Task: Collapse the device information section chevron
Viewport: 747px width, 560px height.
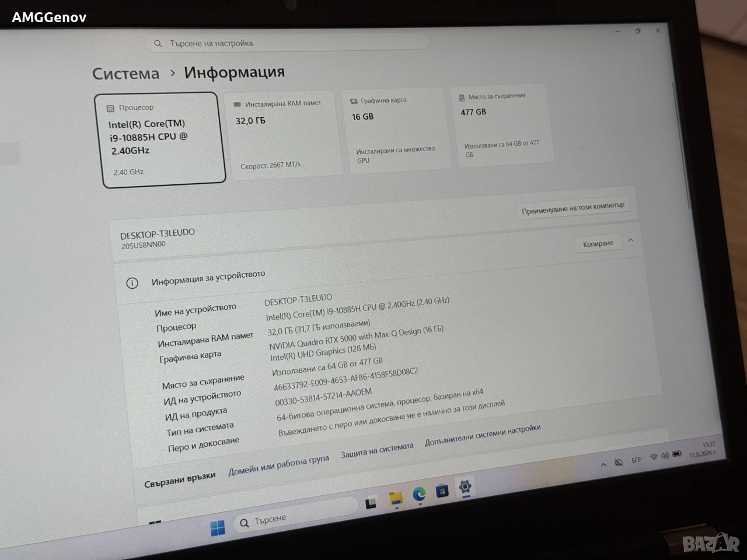Action: [630, 240]
